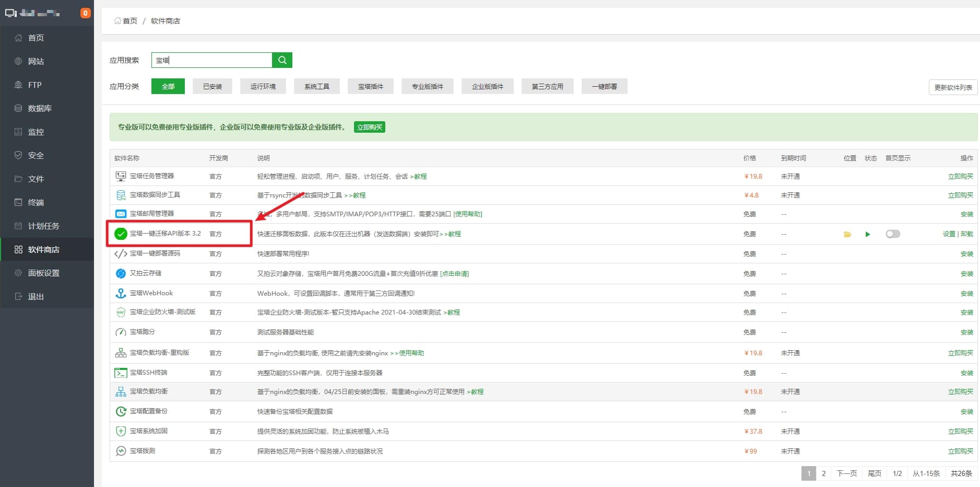
Task: Click 宝塔负载均衡-重构版 icon
Action: [121, 353]
